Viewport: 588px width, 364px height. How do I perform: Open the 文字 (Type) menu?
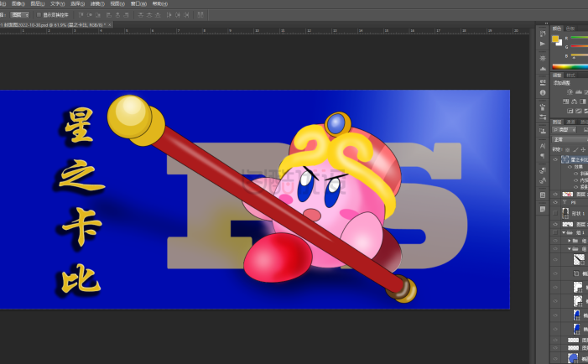(56, 3)
